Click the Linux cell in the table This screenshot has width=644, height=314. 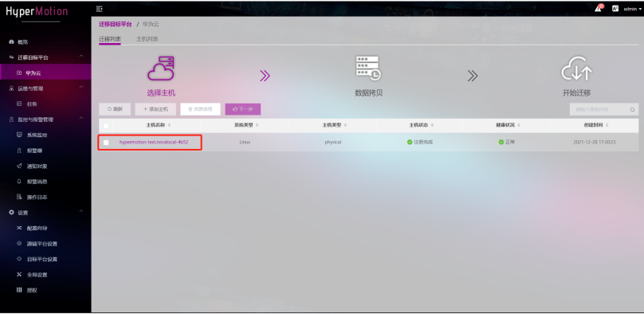point(245,142)
